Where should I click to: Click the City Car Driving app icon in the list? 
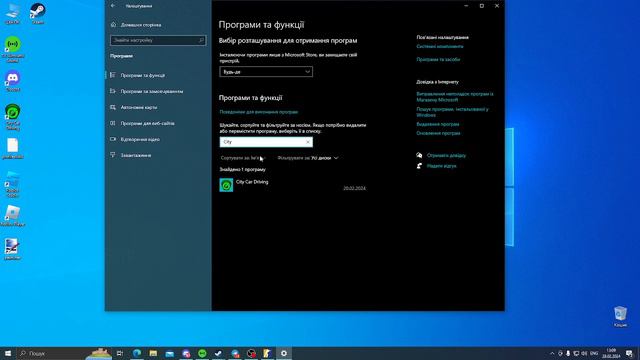(x=226, y=185)
